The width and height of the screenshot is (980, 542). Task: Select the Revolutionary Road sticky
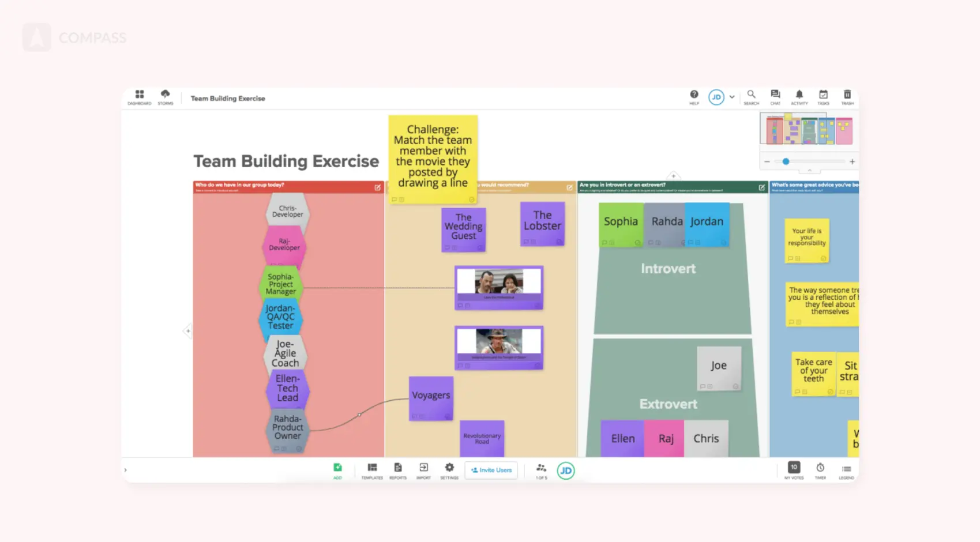[482, 439]
